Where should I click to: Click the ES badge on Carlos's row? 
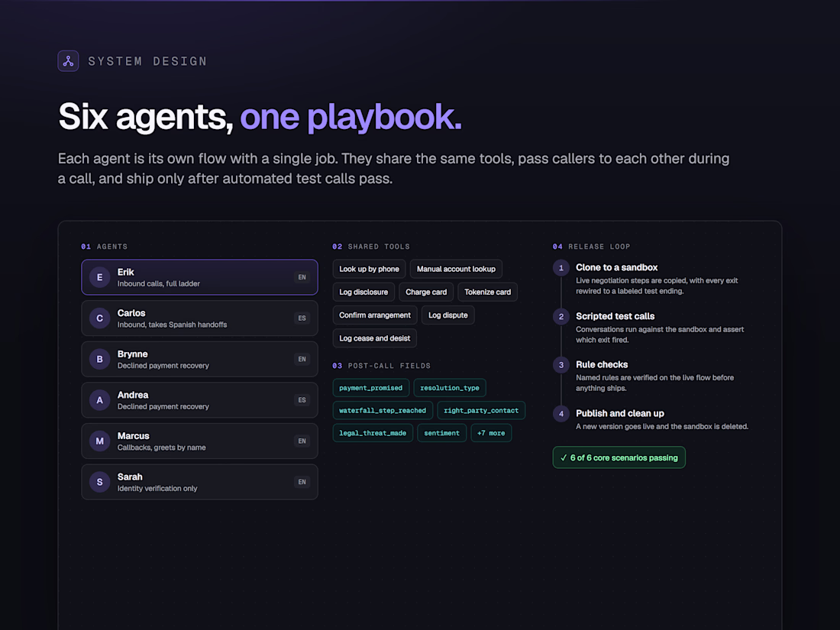point(302,318)
